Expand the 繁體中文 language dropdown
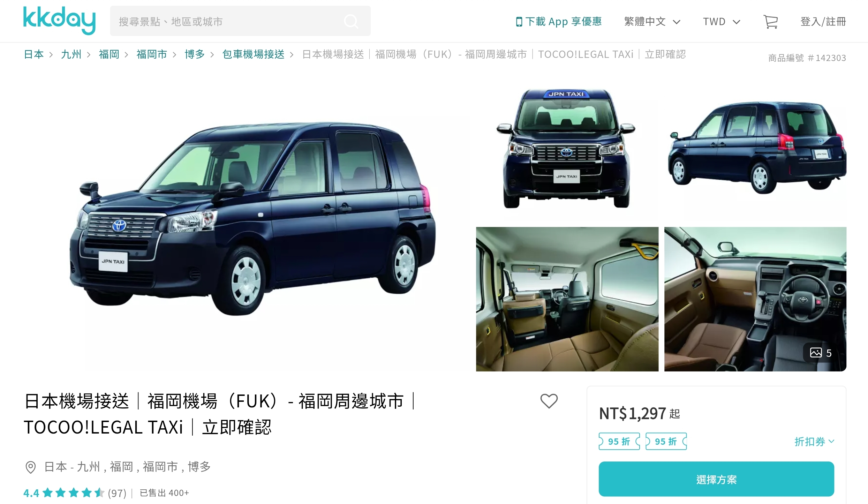868x504 pixels. (x=652, y=22)
